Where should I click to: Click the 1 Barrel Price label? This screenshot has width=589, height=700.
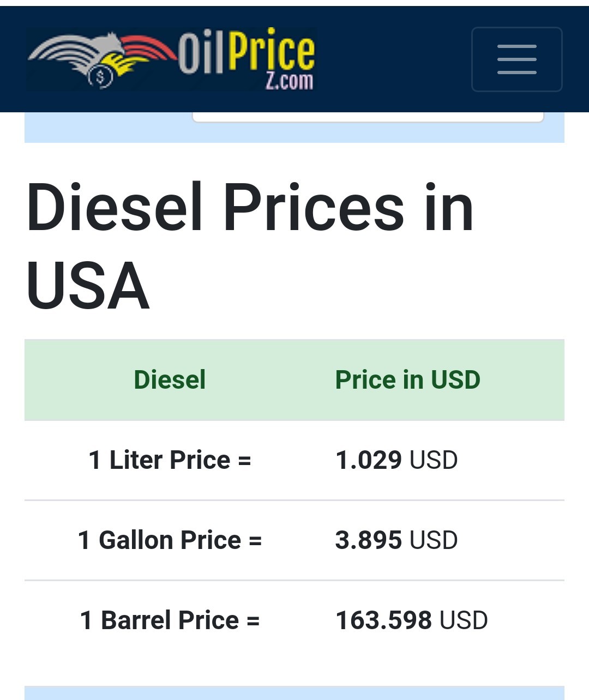tap(170, 620)
